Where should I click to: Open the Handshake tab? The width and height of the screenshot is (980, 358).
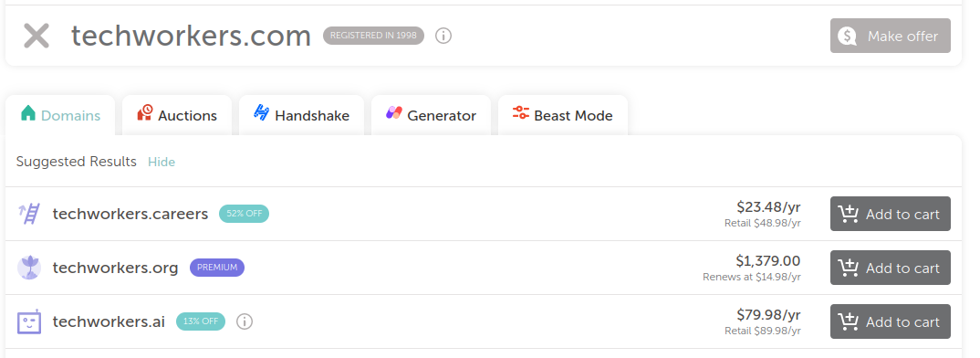(301, 115)
